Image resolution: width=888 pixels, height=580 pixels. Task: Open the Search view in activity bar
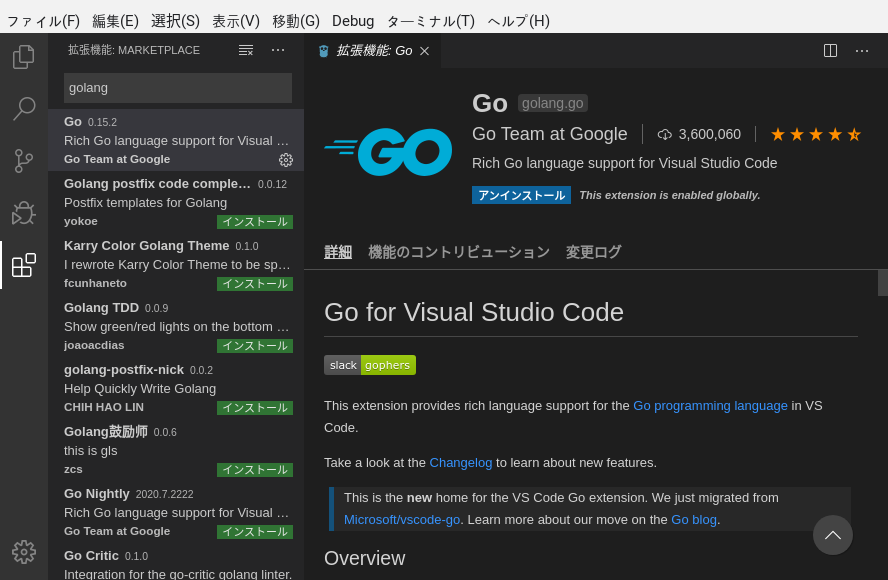pos(24,108)
